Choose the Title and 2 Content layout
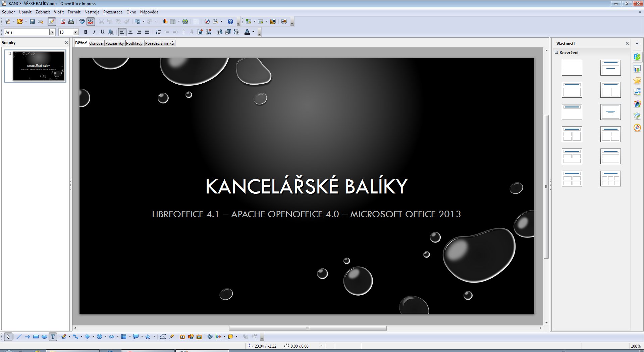Image resolution: width=644 pixels, height=352 pixels. (610, 90)
